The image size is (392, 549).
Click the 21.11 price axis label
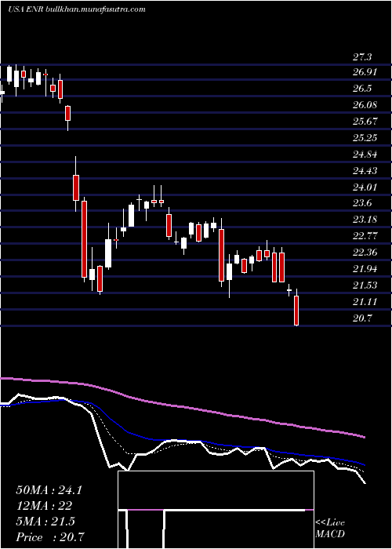coord(365,302)
